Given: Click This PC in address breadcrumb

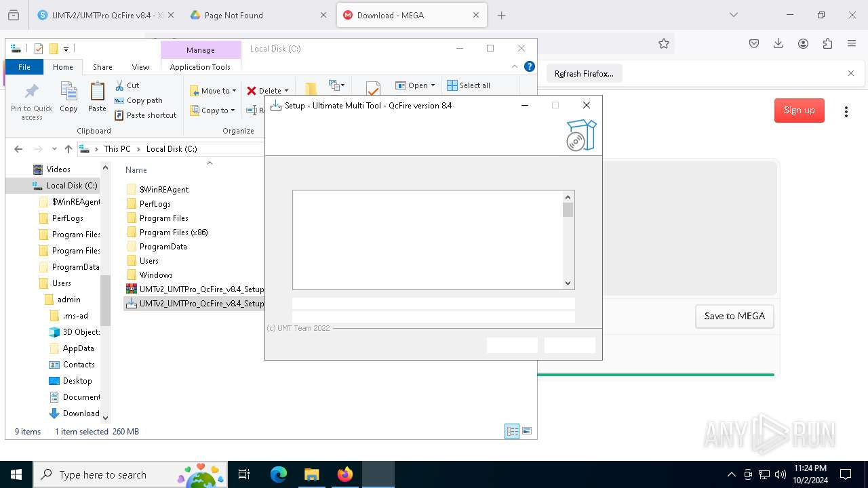Looking at the screenshot, I should coord(117,149).
